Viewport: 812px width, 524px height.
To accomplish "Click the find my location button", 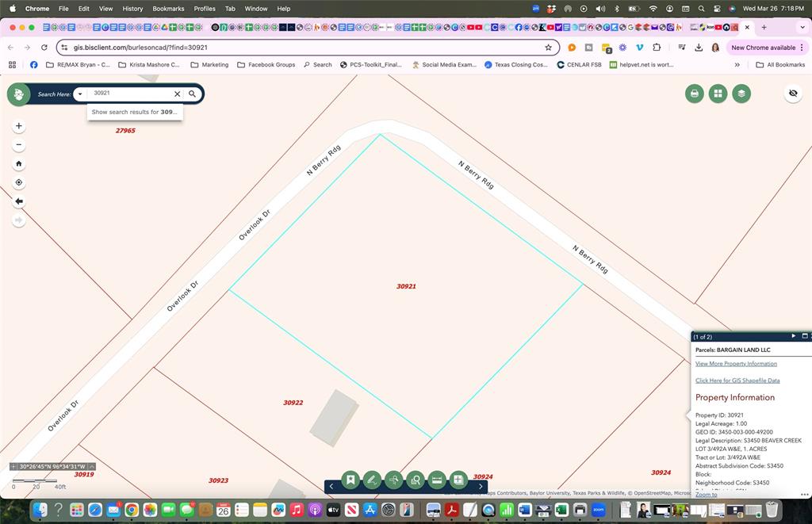I will tap(19, 182).
